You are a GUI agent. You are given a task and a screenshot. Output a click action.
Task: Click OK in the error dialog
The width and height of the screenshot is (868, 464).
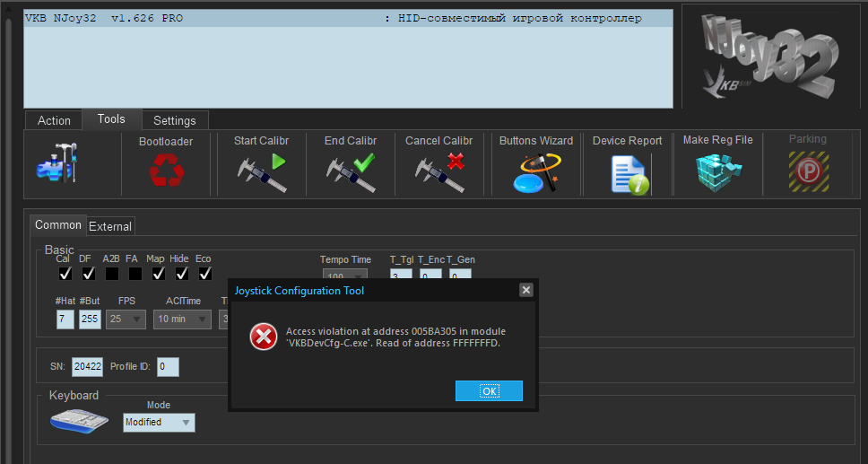tap(489, 390)
